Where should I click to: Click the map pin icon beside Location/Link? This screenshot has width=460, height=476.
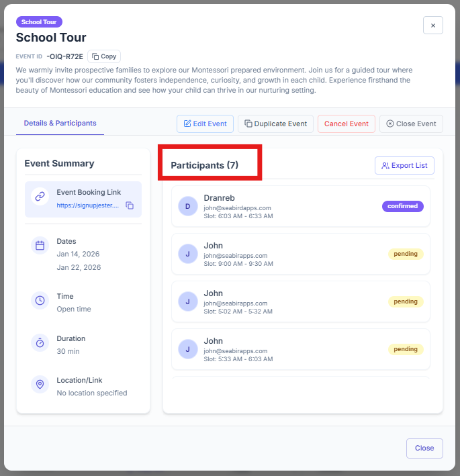coord(40,384)
